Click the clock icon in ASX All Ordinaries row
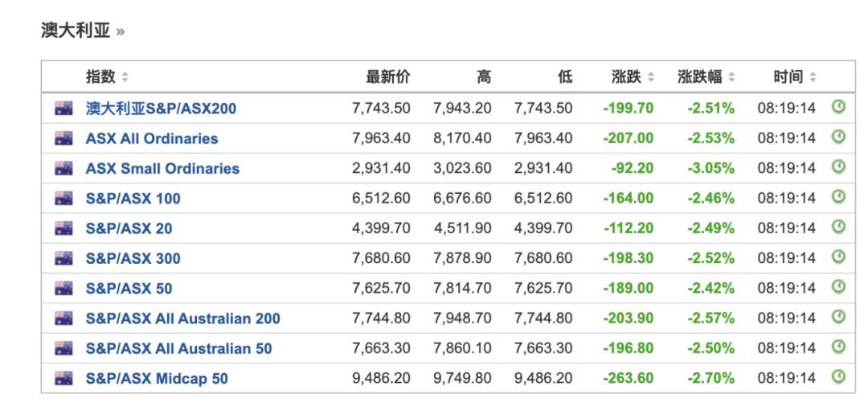 pos(838,138)
